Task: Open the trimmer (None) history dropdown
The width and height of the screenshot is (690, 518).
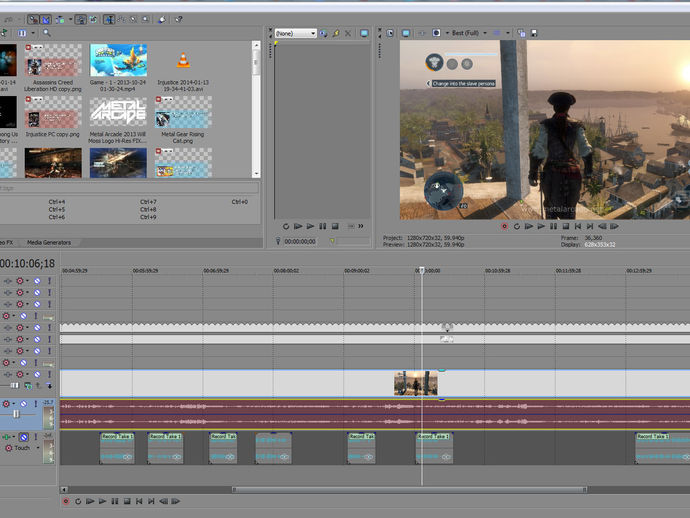Action: [x=313, y=33]
